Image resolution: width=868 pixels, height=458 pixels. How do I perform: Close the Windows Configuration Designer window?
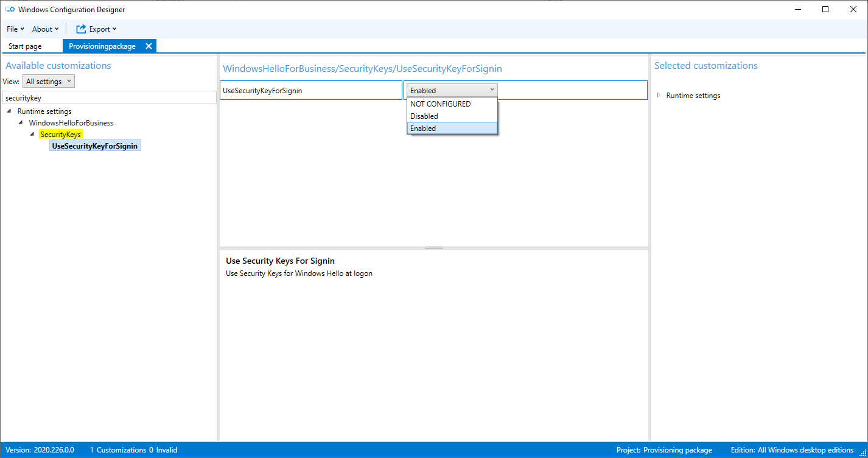[x=853, y=9]
